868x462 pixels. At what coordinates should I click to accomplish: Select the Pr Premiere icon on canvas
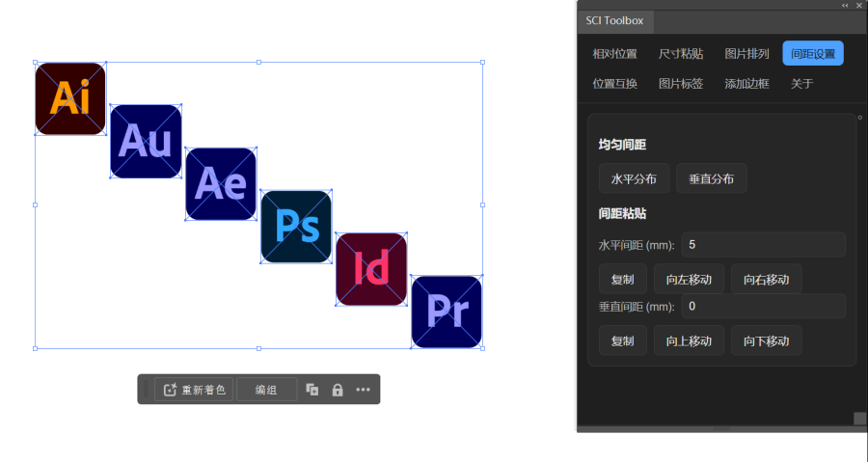coord(447,312)
